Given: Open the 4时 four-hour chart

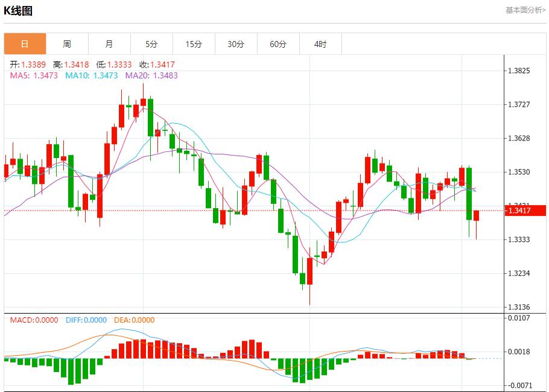Looking at the screenshot, I should pyautogui.click(x=320, y=43).
